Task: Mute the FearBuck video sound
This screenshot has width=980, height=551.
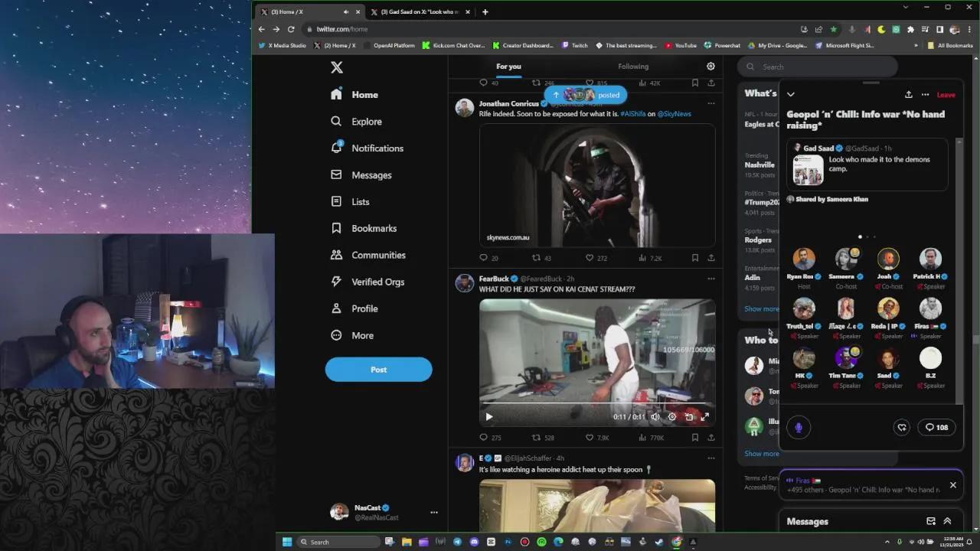Action: 655,417
